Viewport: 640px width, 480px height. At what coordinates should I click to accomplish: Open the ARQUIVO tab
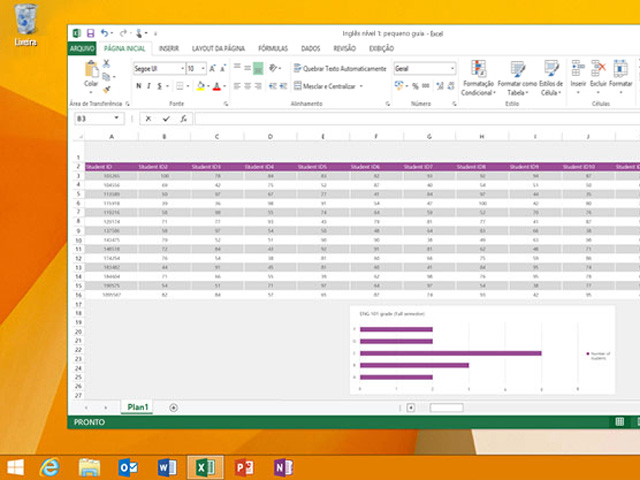82,49
